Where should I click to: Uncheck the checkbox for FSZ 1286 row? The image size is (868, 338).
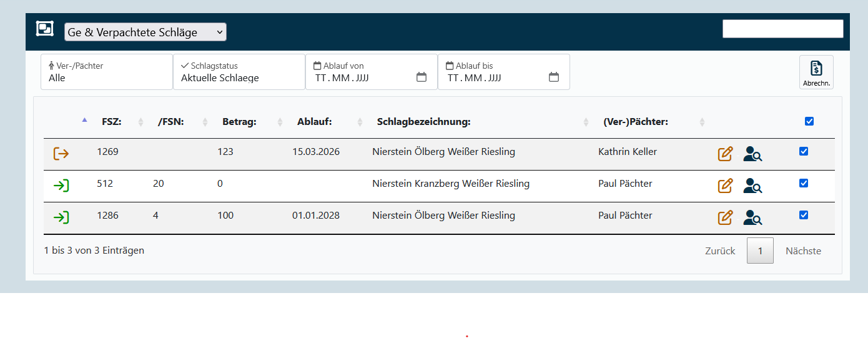(804, 215)
